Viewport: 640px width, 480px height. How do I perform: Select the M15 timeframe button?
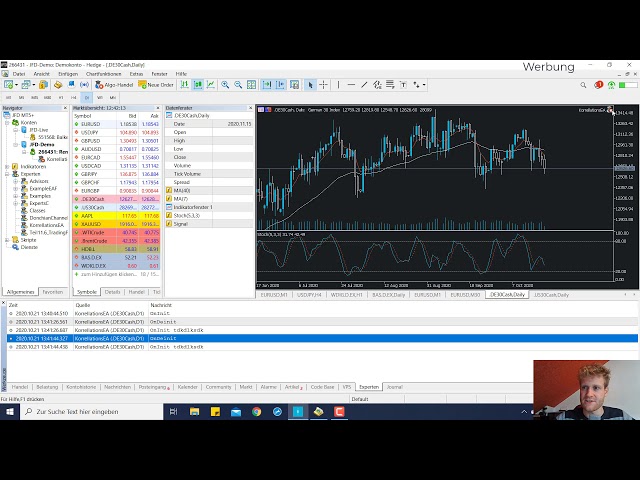point(34,98)
